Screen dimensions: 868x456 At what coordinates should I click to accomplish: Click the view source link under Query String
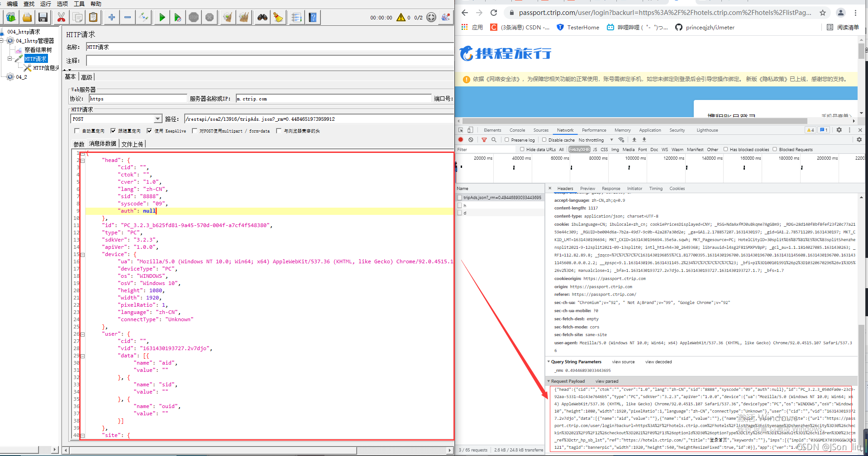click(x=623, y=362)
